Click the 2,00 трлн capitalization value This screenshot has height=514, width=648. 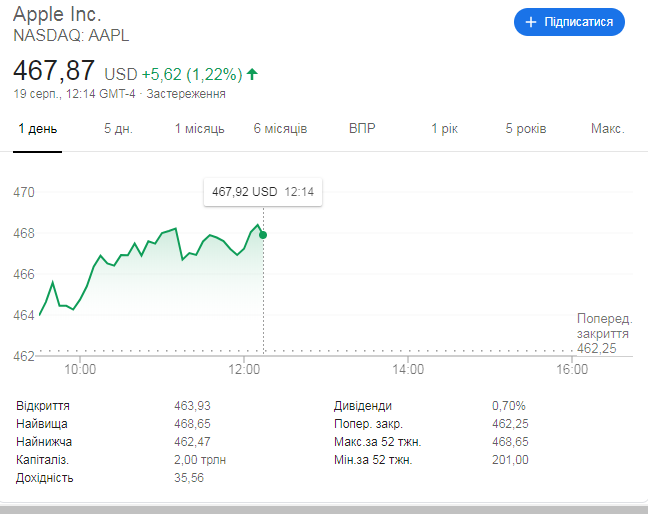200,460
